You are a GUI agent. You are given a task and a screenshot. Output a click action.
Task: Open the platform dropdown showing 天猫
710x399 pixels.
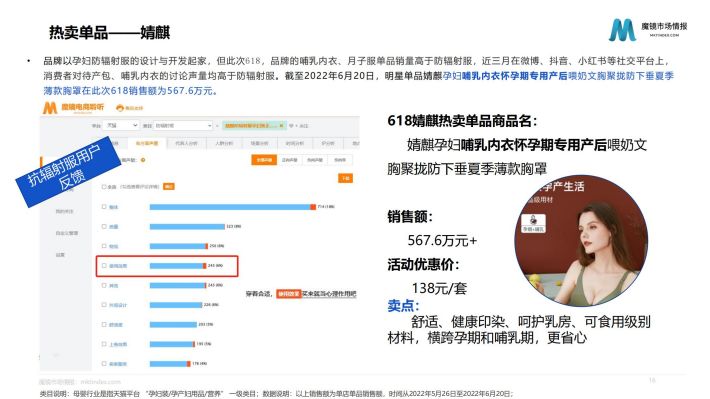[120, 125]
